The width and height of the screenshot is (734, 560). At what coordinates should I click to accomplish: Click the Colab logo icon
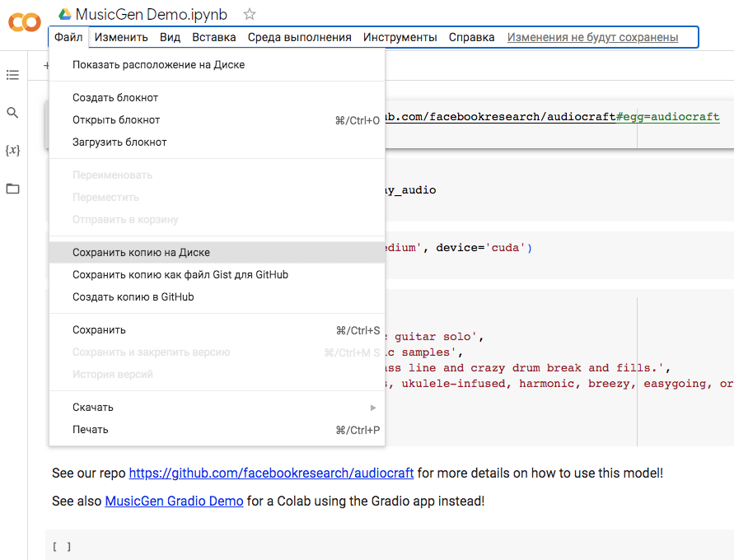click(x=25, y=22)
